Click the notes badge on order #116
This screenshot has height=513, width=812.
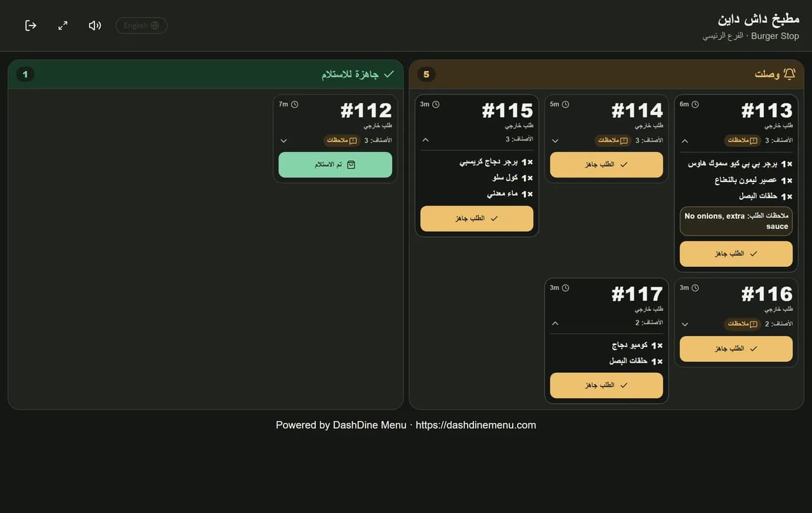(x=743, y=324)
